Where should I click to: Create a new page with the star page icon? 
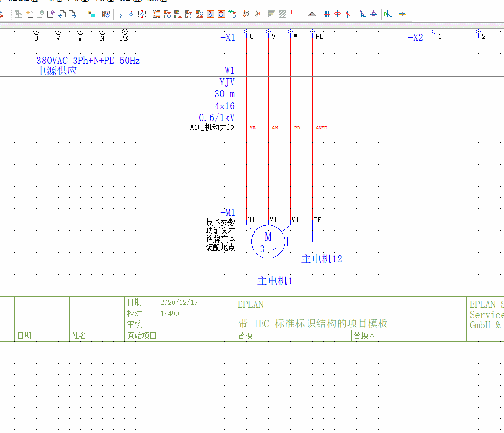coord(30,14)
